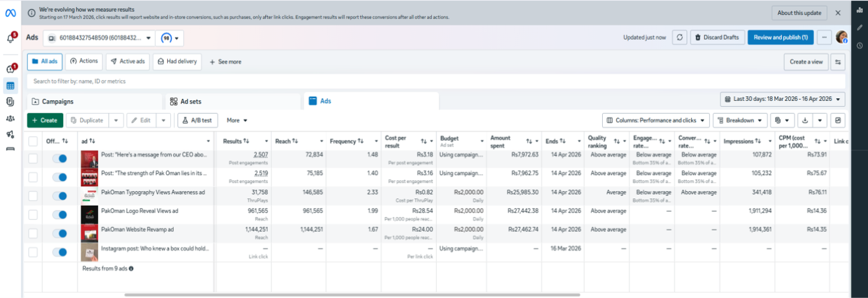Open the edit pencil in right rail
This screenshot has height=298, width=868.
coord(860,28)
